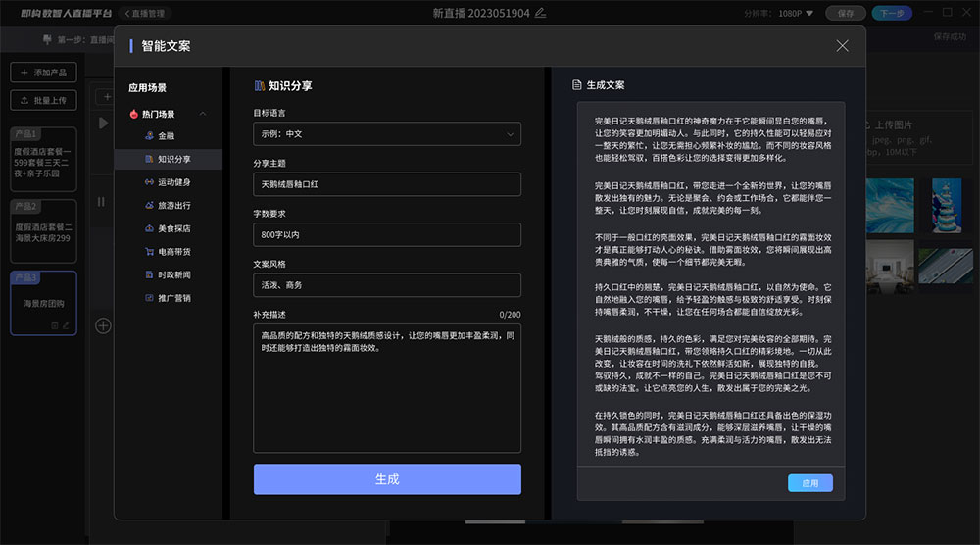Click the 文案风格 style input field
This screenshot has height=545, width=980.
[x=387, y=285]
